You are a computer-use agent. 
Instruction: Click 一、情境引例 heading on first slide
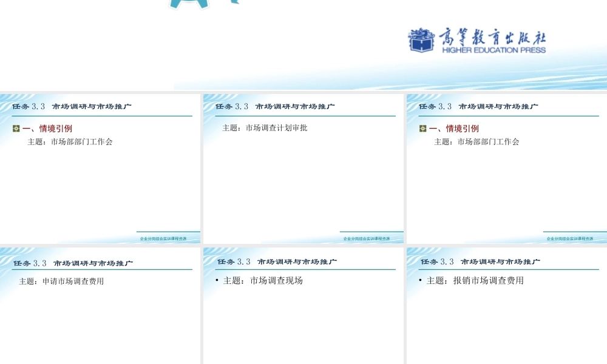point(49,128)
